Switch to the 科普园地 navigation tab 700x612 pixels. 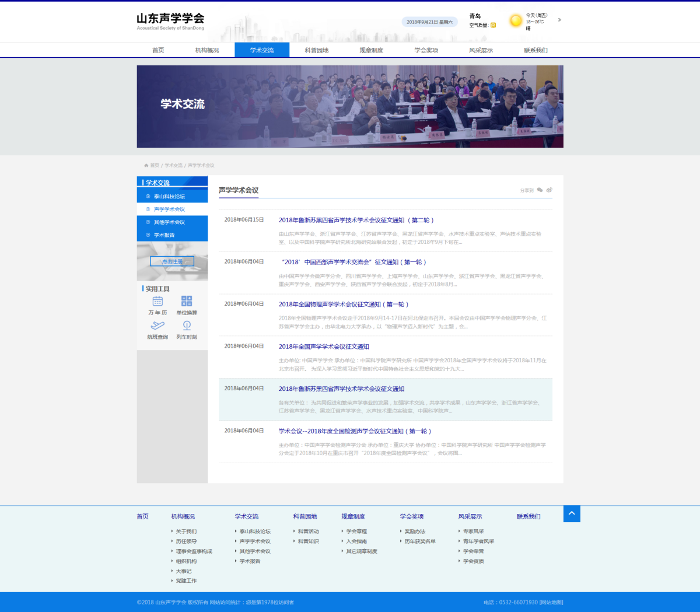pyautogui.click(x=317, y=50)
